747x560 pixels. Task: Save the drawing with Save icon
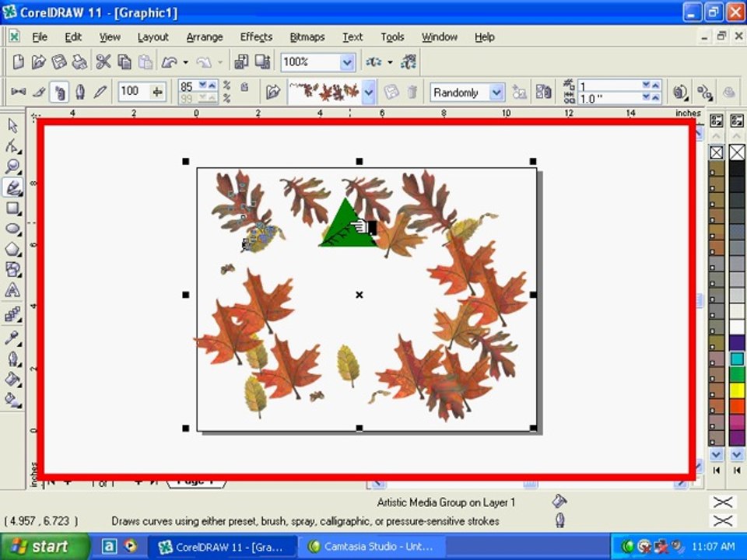tap(58, 62)
